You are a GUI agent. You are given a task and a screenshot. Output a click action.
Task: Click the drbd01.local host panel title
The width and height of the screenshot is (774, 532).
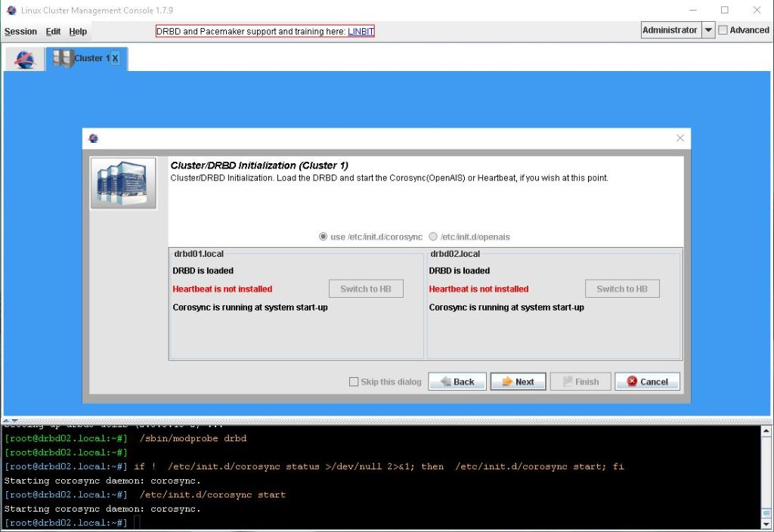coord(199,254)
